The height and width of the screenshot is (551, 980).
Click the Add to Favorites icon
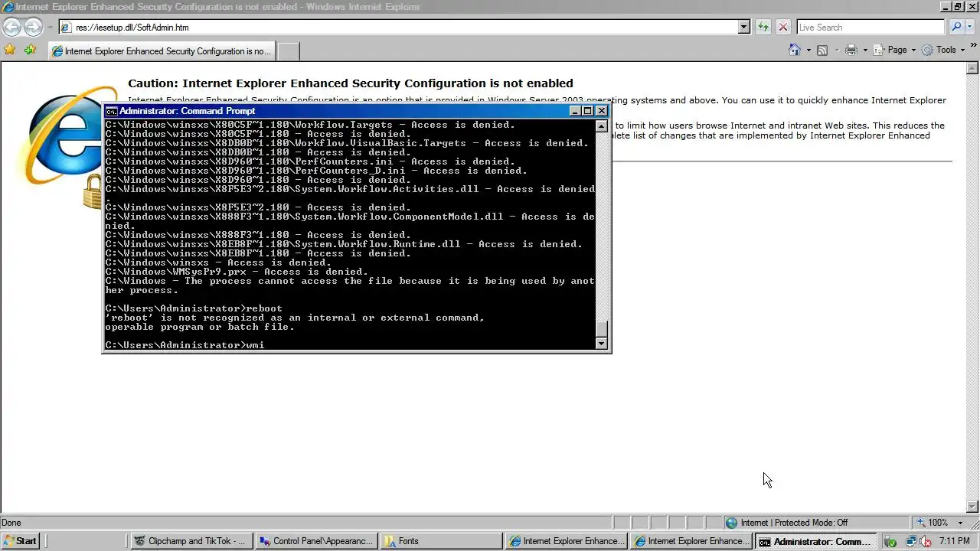coord(30,50)
